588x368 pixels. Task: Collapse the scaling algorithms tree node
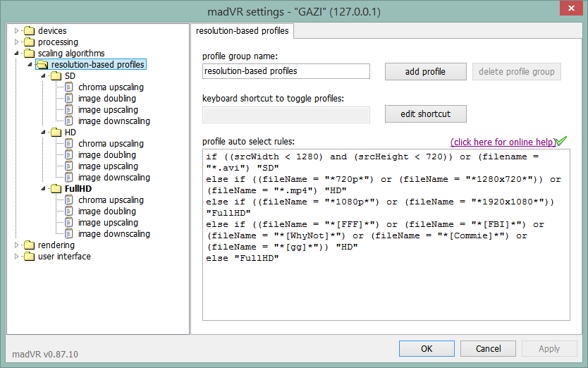coord(16,54)
